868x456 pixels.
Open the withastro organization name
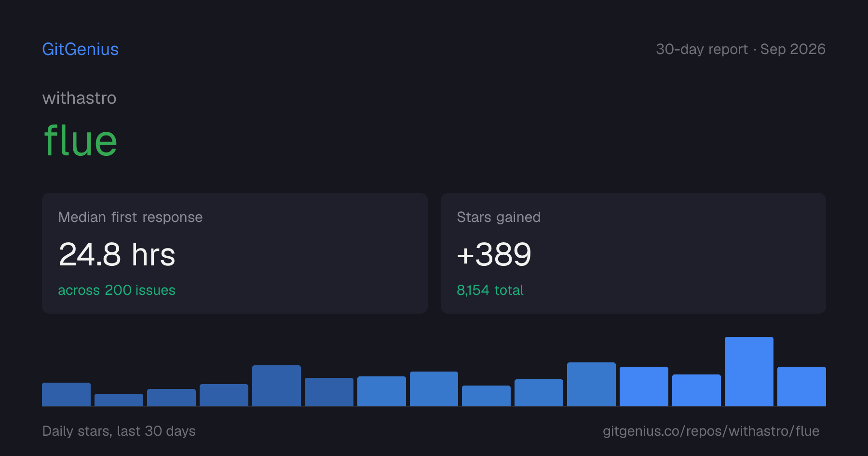click(79, 98)
